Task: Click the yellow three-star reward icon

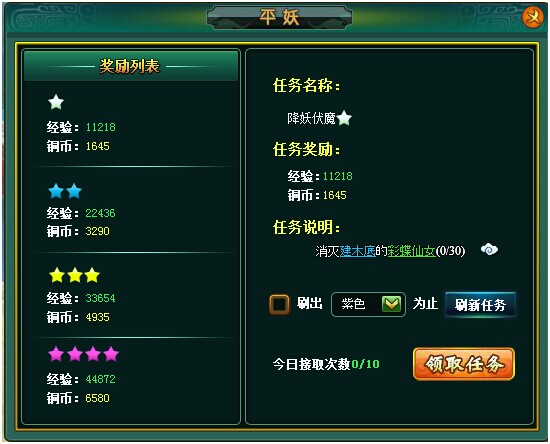Action: (x=74, y=275)
